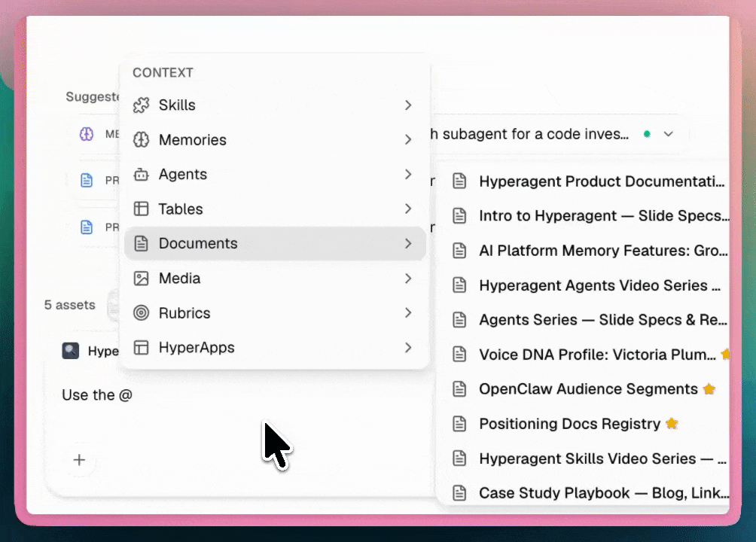This screenshot has width=756, height=542.
Task: Click the star on OpenClaw Audience Segments
Action: click(709, 388)
